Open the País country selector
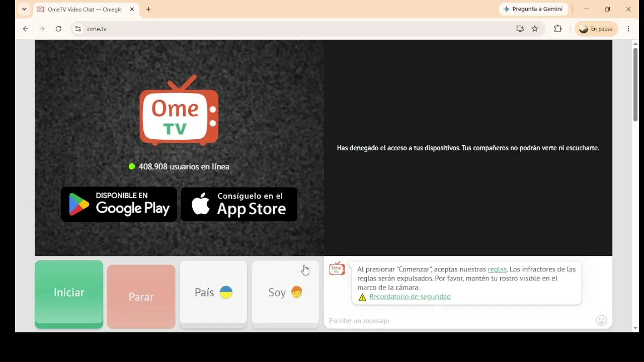644x362 pixels. (213, 293)
